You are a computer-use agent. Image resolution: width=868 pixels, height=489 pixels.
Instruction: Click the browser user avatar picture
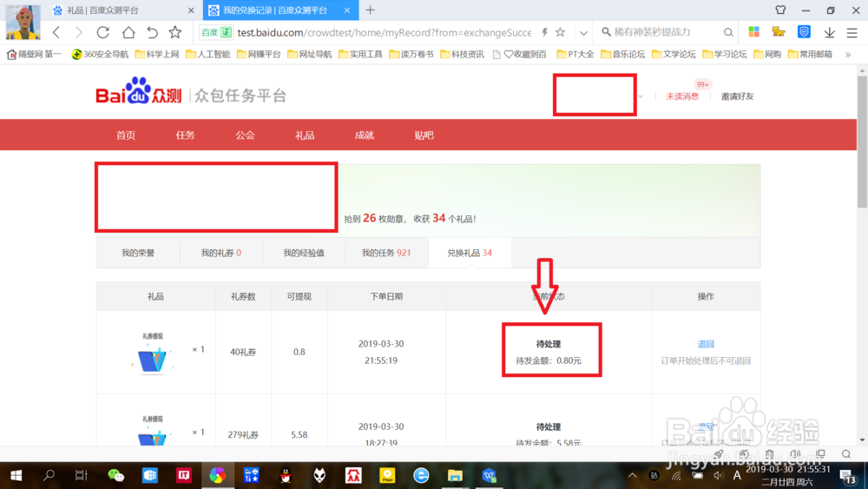click(23, 23)
